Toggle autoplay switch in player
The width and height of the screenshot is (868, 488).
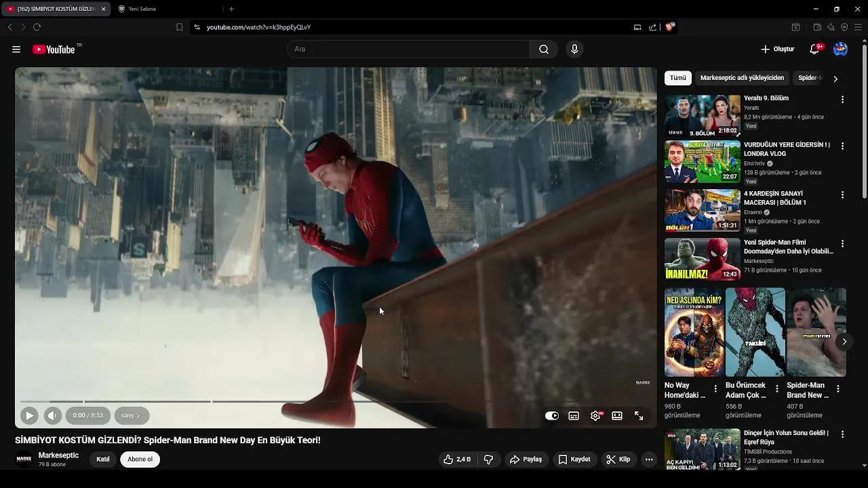(x=552, y=416)
